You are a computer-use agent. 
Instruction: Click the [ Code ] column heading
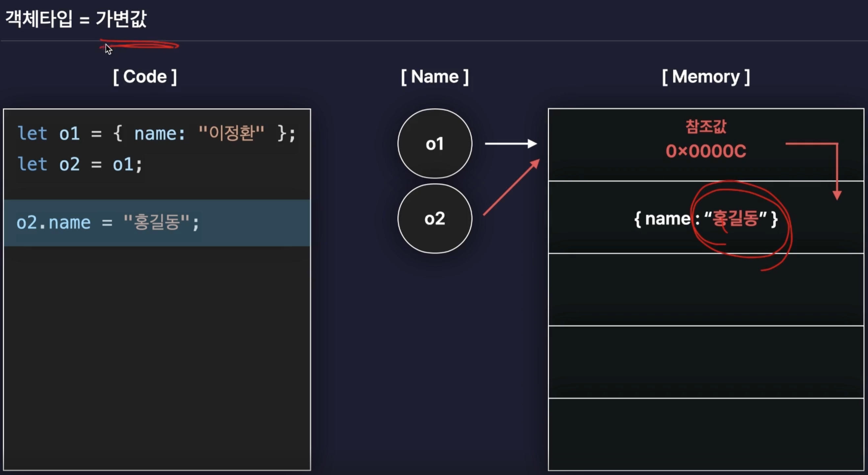[145, 77]
